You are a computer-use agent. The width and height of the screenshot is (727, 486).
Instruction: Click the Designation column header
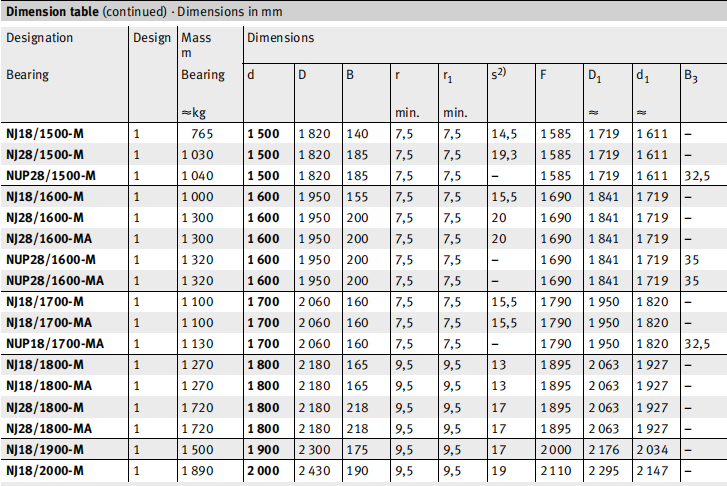tap(40, 38)
